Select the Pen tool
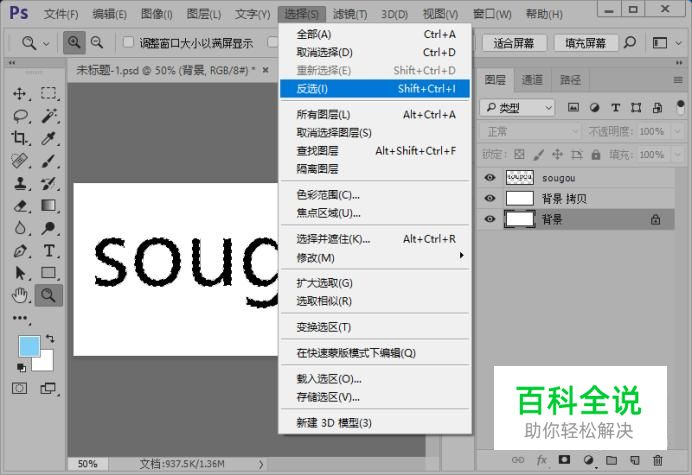Image resolution: width=692 pixels, height=475 pixels. [19, 250]
